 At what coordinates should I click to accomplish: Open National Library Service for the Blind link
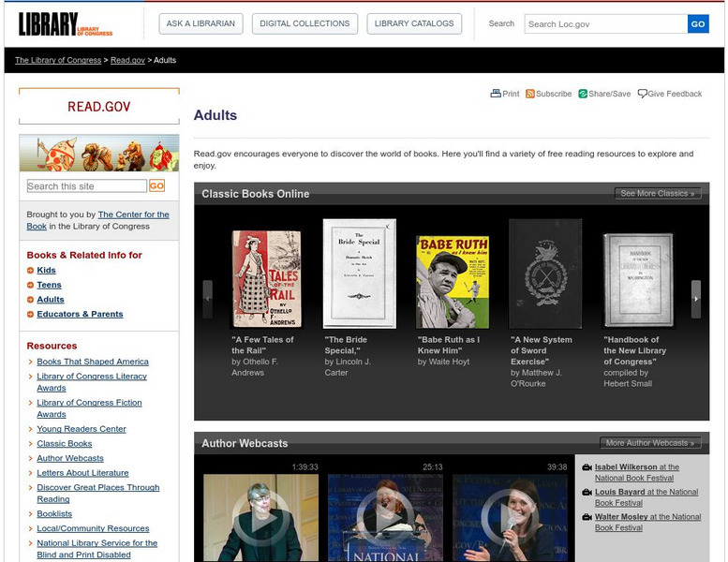click(x=97, y=549)
